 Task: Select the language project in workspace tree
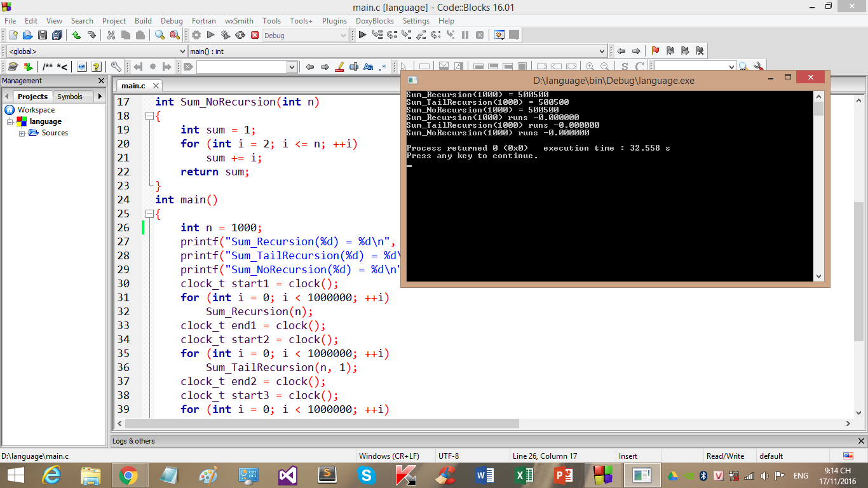click(45, 121)
